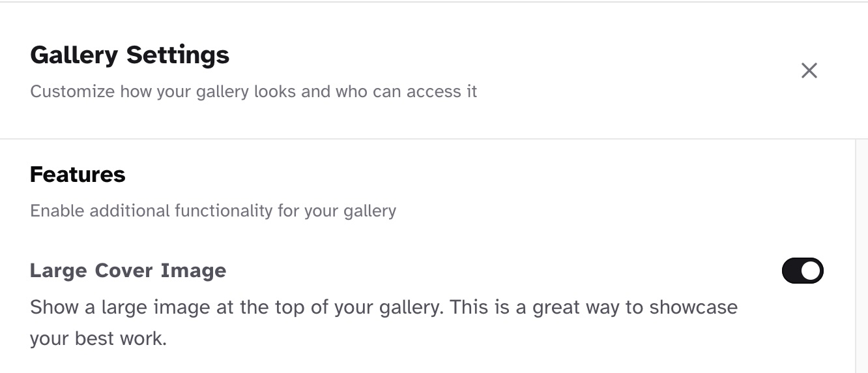Image resolution: width=868 pixels, height=373 pixels.
Task: Click the "Enable additional functionality" description
Action: 213,211
